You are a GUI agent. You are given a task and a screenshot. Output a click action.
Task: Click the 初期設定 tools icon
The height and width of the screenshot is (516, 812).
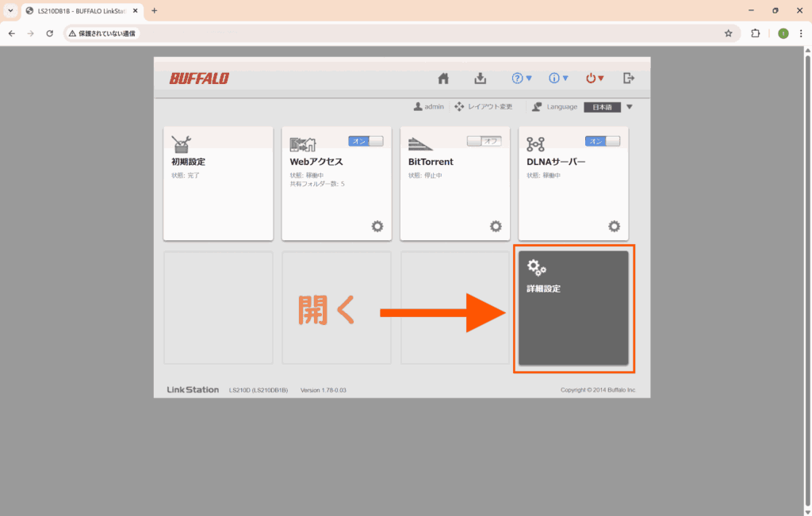tap(182, 144)
